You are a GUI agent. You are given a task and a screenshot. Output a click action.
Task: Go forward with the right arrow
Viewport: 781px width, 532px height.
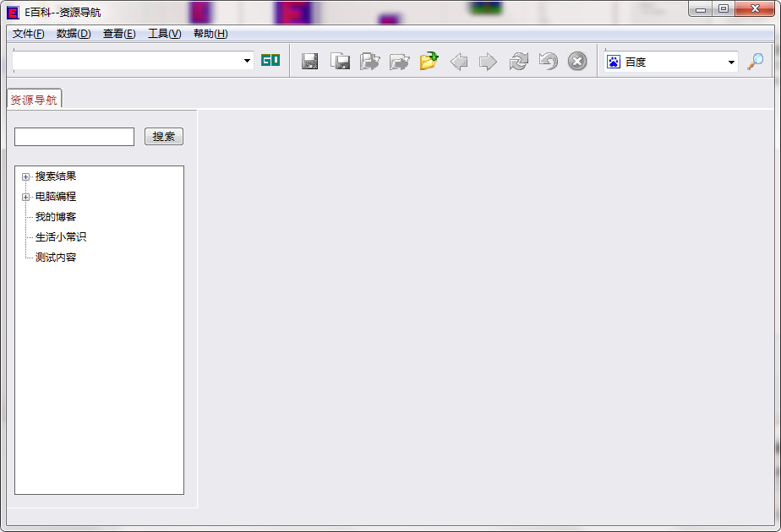[x=489, y=62]
